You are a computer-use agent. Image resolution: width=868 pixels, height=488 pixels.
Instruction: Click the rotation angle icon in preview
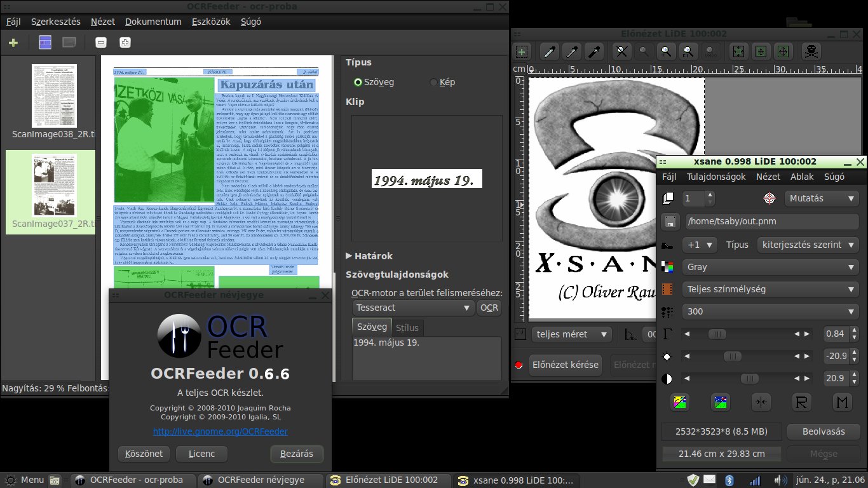pos(630,334)
